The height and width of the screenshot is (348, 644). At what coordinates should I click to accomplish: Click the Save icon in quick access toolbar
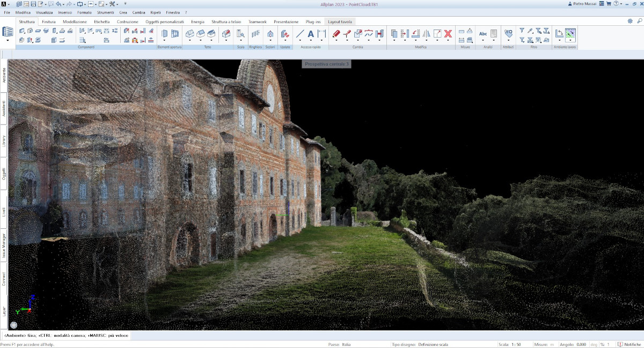(x=33, y=4)
